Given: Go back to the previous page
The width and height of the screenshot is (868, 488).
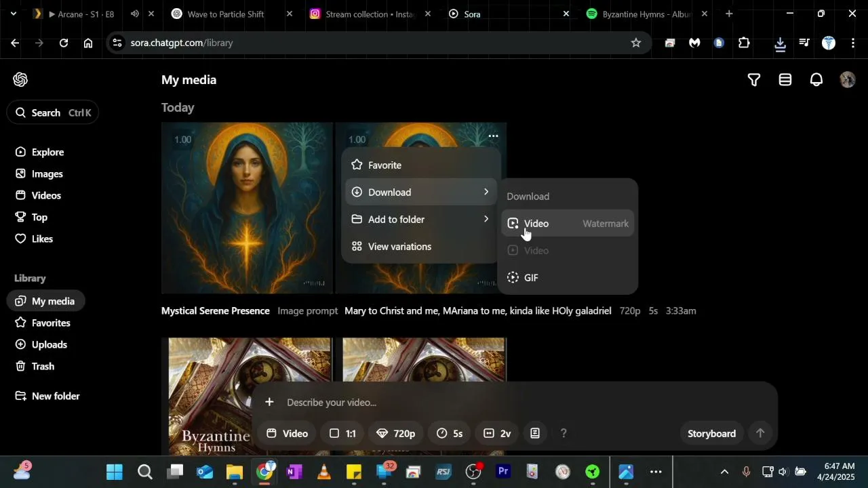Looking at the screenshot, I should point(15,43).
